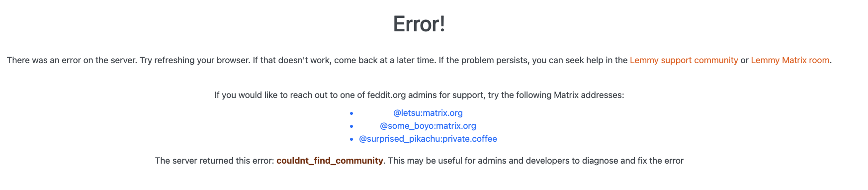Image resolution: width=868 pixels, height=190 pixels.
Task: Click the @some_boyo:matrix.org admin address
Action: tap(428, 126)
